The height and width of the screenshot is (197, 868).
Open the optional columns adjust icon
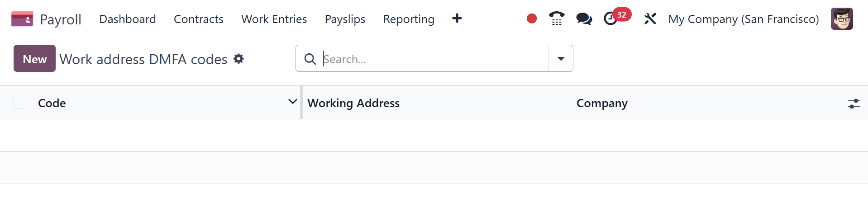(x=854, y=103)
